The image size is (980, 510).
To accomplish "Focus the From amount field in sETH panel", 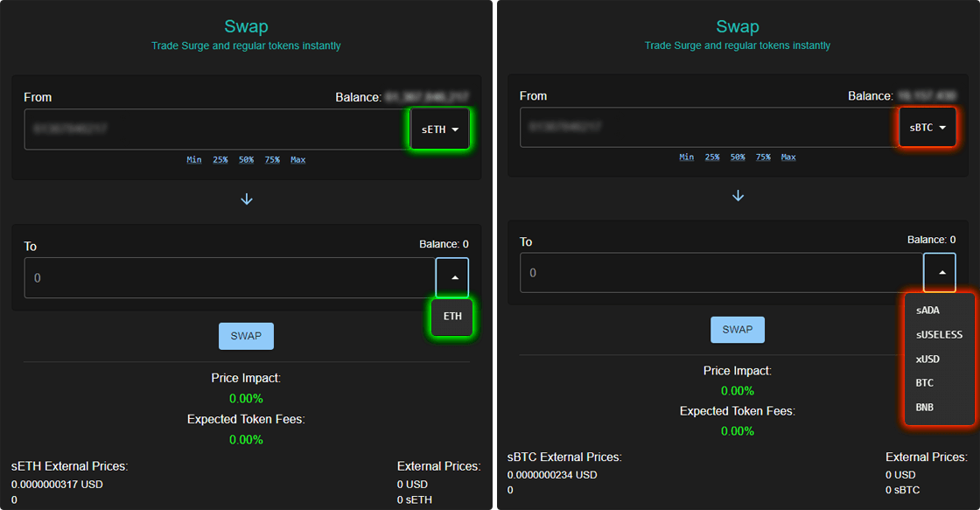I will tap(218, 129).
